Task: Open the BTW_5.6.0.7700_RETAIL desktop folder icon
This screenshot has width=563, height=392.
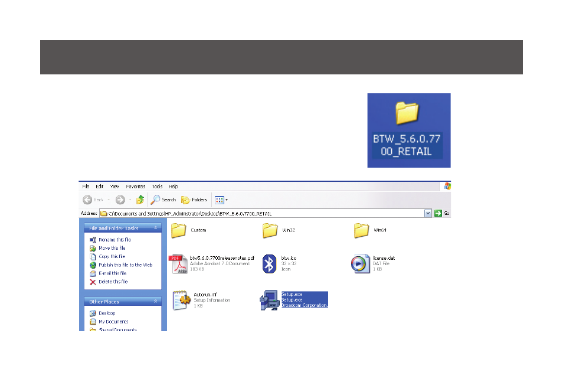Action: click(407, 113)
